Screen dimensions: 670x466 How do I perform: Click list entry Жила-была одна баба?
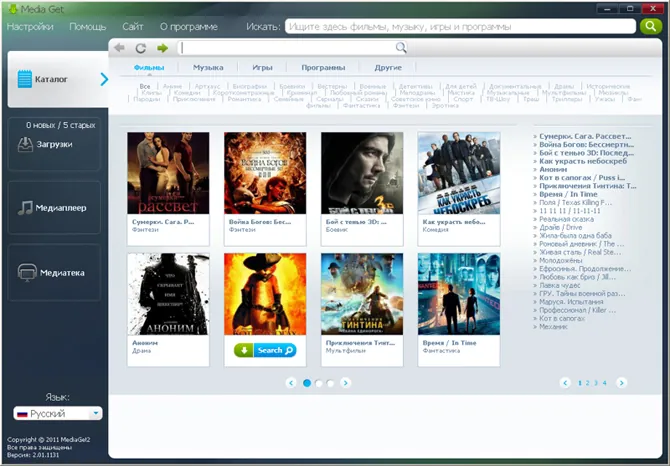click(575, 235)
